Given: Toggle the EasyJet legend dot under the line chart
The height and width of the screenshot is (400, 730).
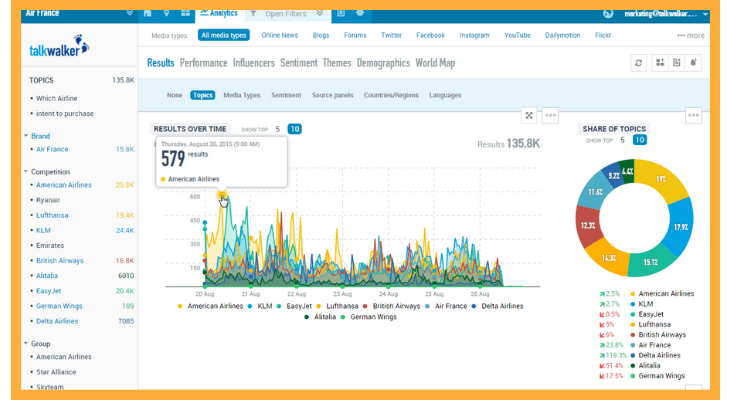Looking at the screenshot, I should (279, 306).
